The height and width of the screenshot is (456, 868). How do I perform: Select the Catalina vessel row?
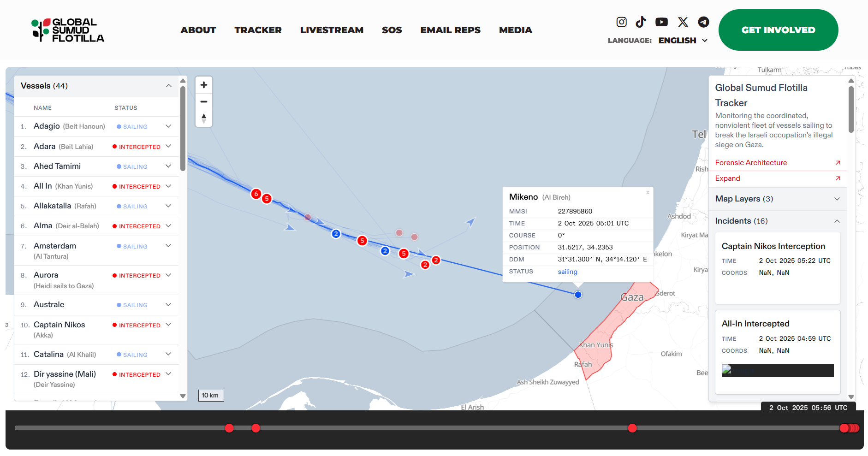pyautogui.click(x=96, y=355)
